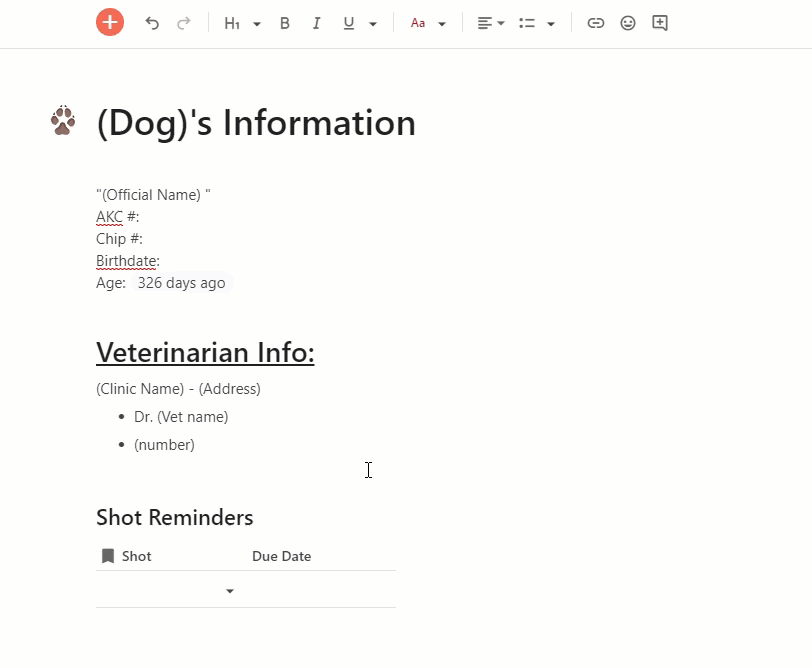The image size is (812, 668).
Task: Click the paw print emoji beside the title
Action: tap(62, 118)
